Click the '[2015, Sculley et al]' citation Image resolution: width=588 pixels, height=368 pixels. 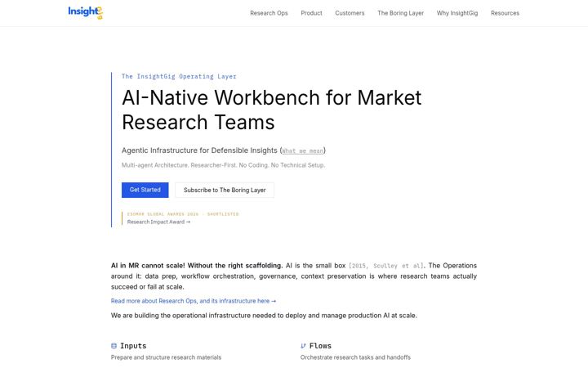click(x=386, y=266)
